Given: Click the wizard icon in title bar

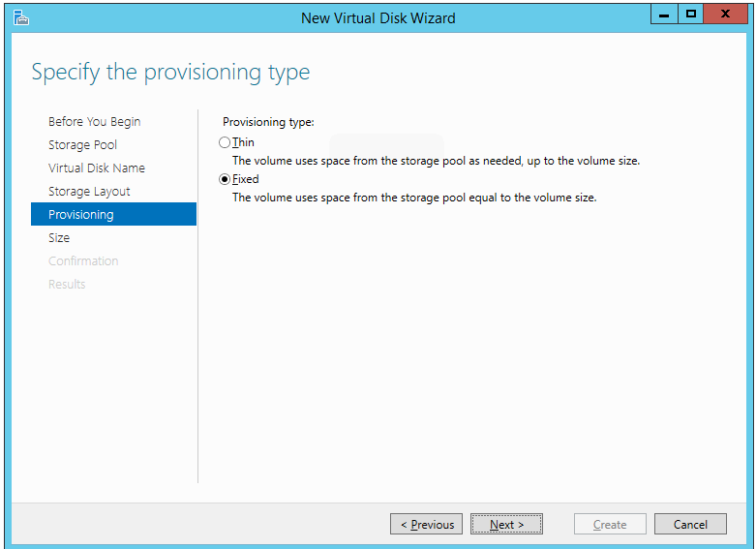Looking at the screenshot, I should (21, 17).
